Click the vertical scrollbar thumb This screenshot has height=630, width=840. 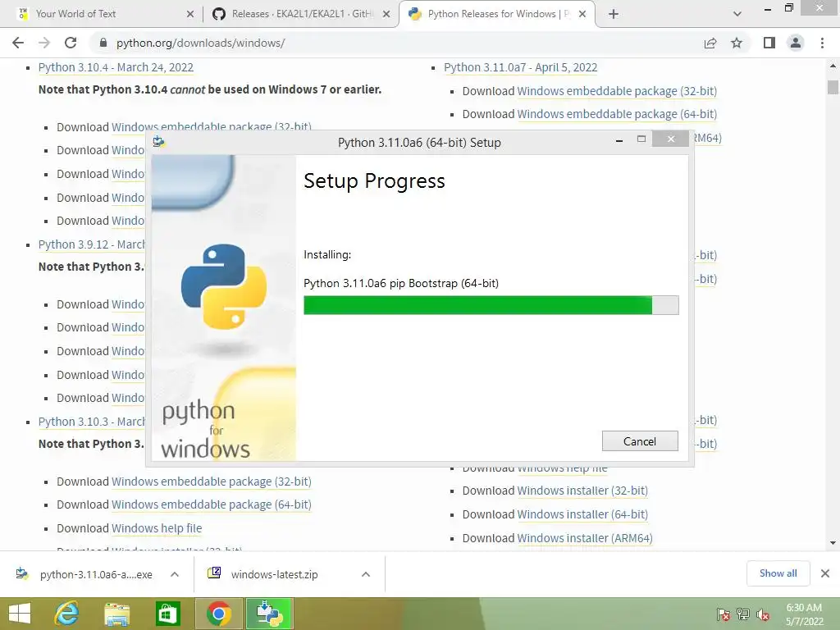click(x=833, y=87)
